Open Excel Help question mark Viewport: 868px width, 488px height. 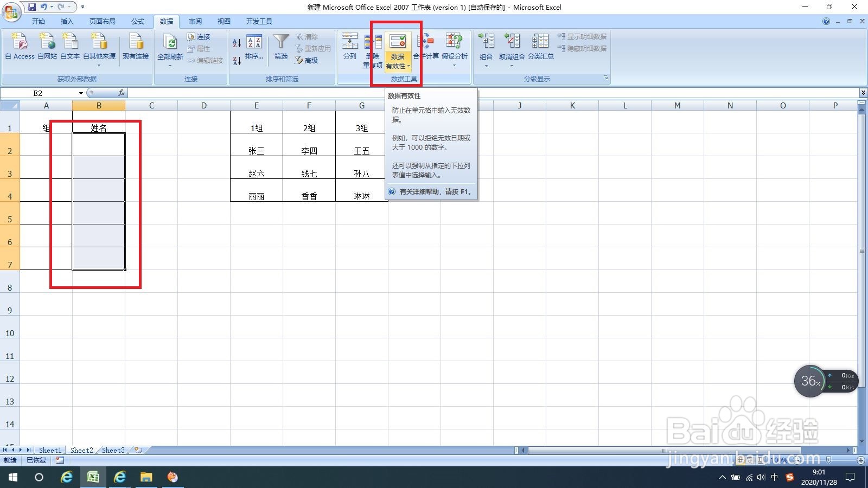coord(826,22)
